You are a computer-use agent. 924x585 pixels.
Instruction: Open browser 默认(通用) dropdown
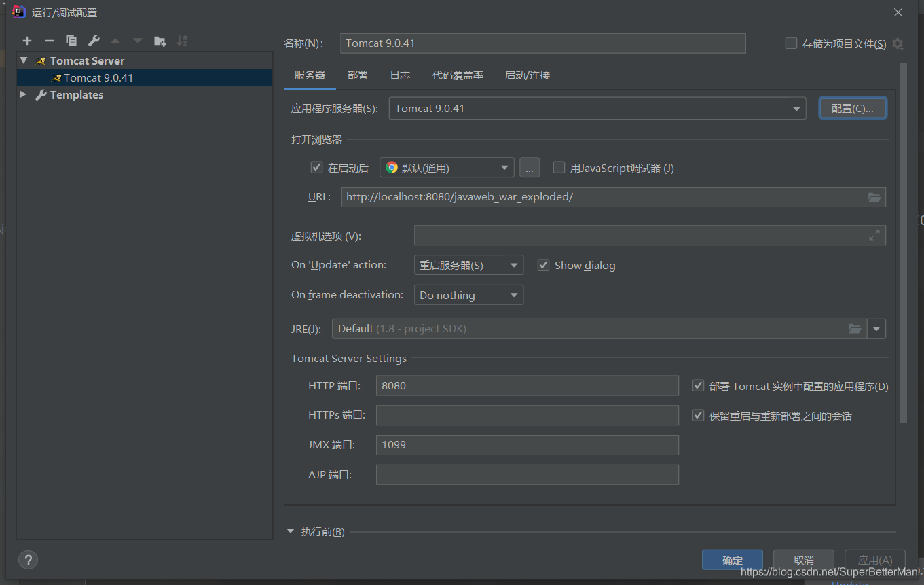point(447,168)
